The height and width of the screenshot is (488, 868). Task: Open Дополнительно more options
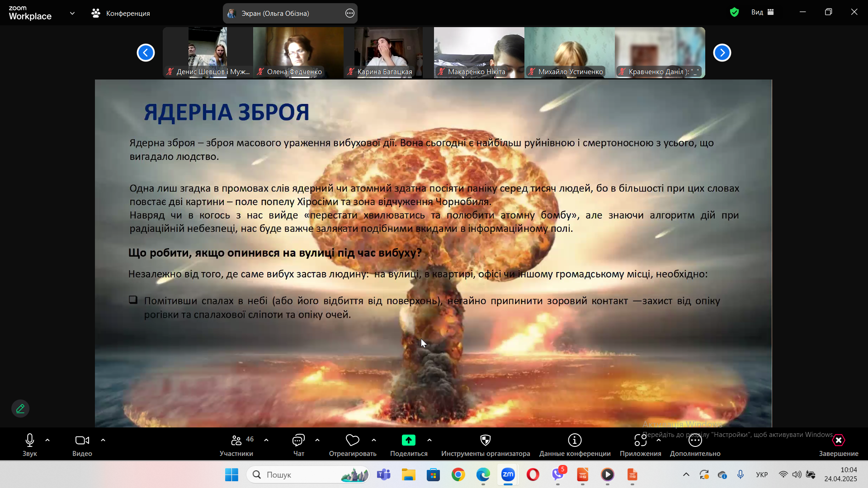tap(695, 445)
